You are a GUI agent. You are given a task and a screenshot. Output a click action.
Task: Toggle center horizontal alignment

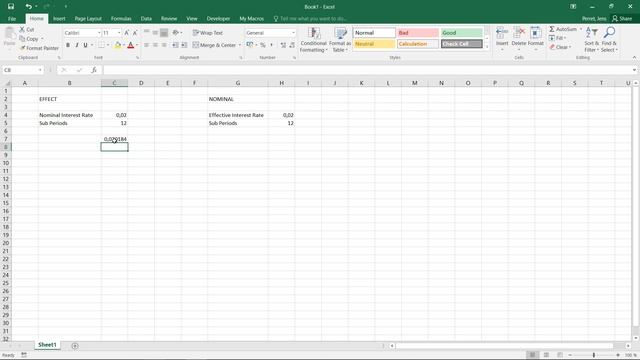pos(155,45)
